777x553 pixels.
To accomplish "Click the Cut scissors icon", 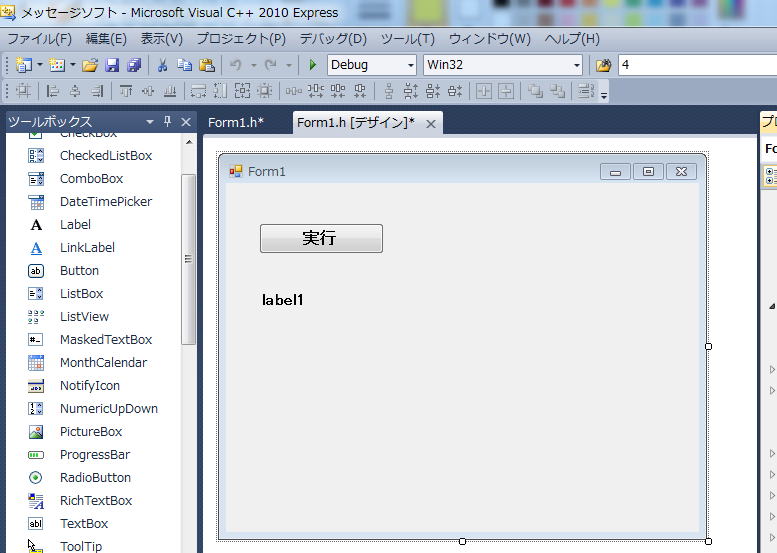I will [x=162, y=65].
